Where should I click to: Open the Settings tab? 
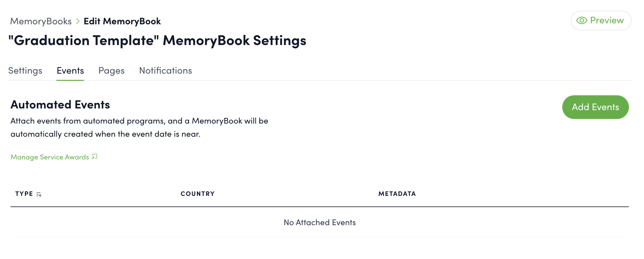point(25,71)
